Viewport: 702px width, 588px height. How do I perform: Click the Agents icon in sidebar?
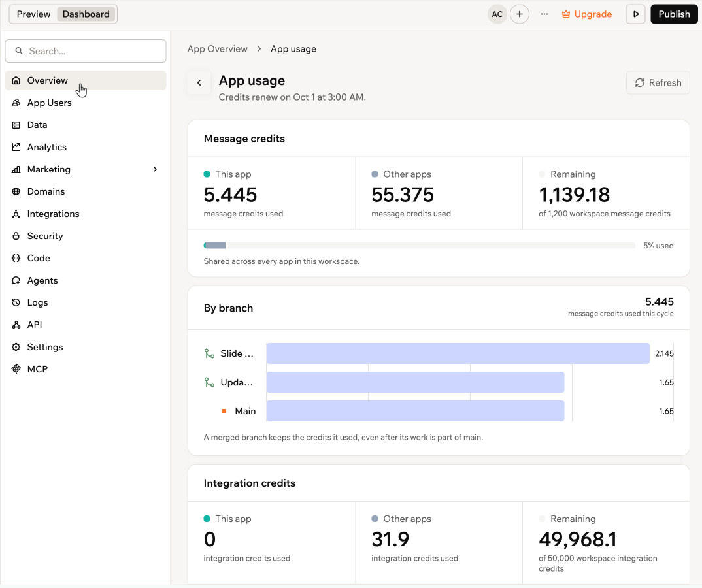(x=16, y=280)
